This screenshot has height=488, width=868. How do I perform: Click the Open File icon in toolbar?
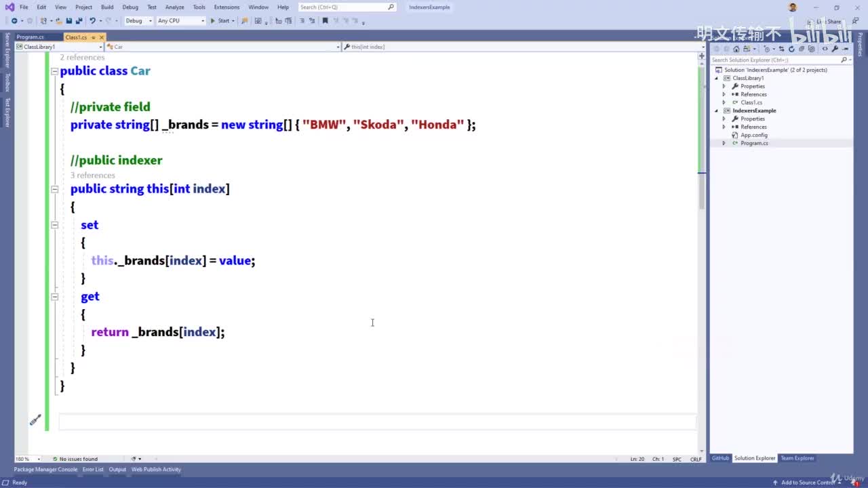pyautogui.click(x=59, y=21)
